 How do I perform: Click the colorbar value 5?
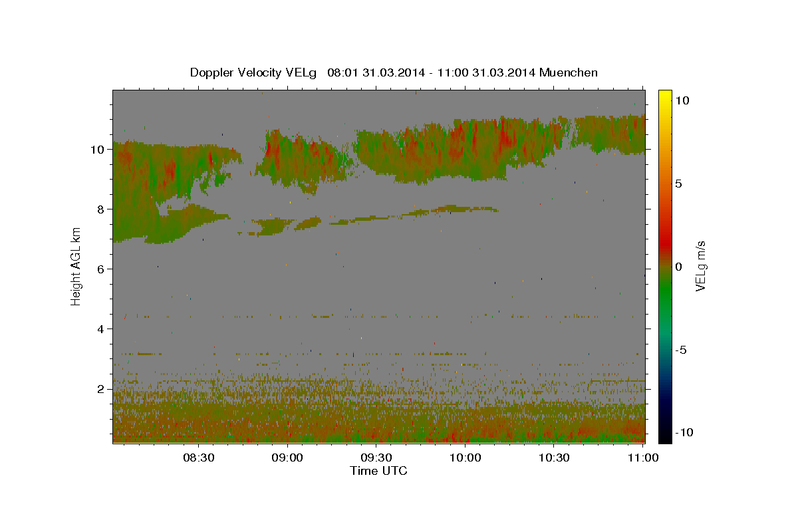click(x=678, y=184)
